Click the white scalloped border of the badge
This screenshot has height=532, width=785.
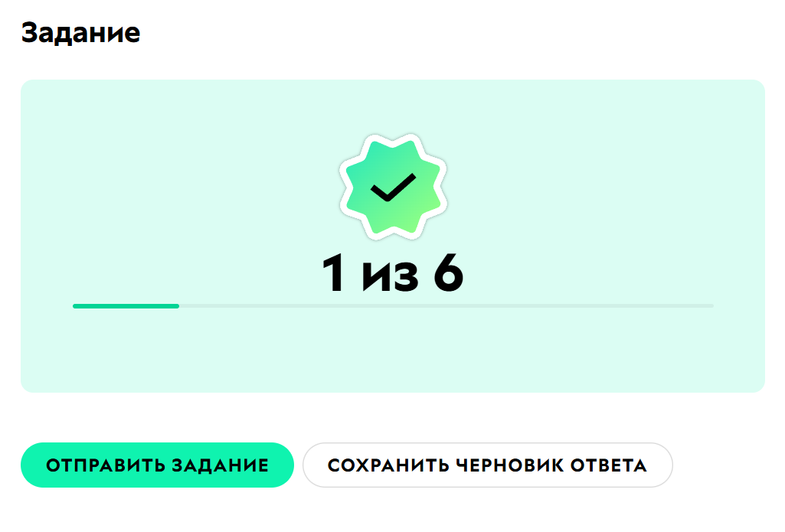393,137
